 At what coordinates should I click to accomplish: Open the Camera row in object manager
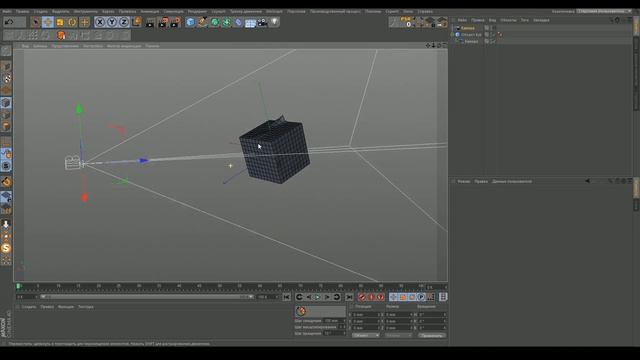(468, 28)
